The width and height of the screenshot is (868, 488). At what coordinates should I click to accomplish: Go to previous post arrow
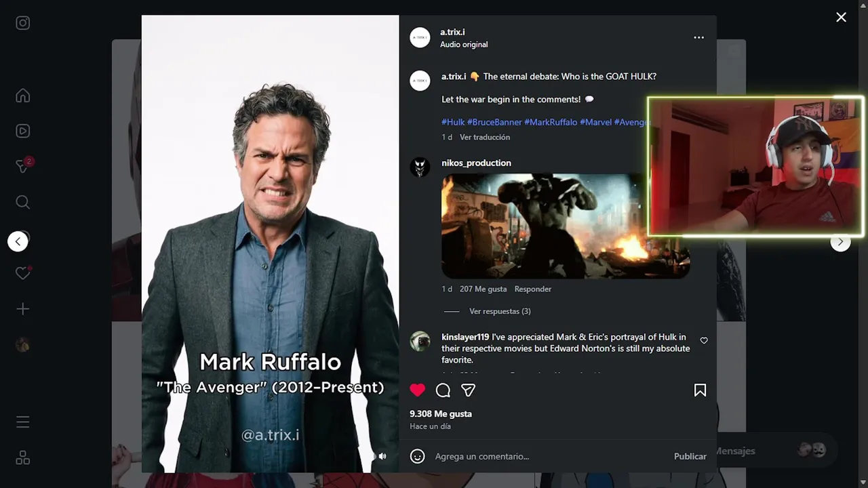18,241
